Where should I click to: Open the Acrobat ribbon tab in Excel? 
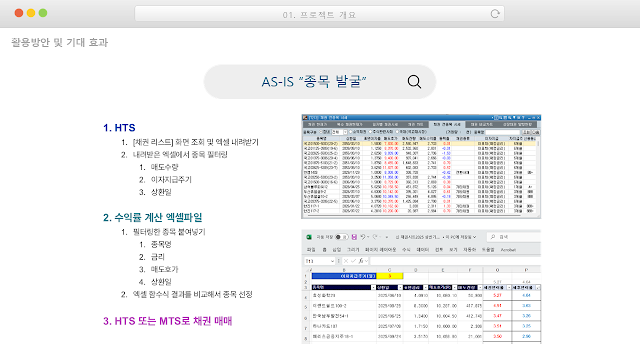pyautogui.click(x=508, y=249)
